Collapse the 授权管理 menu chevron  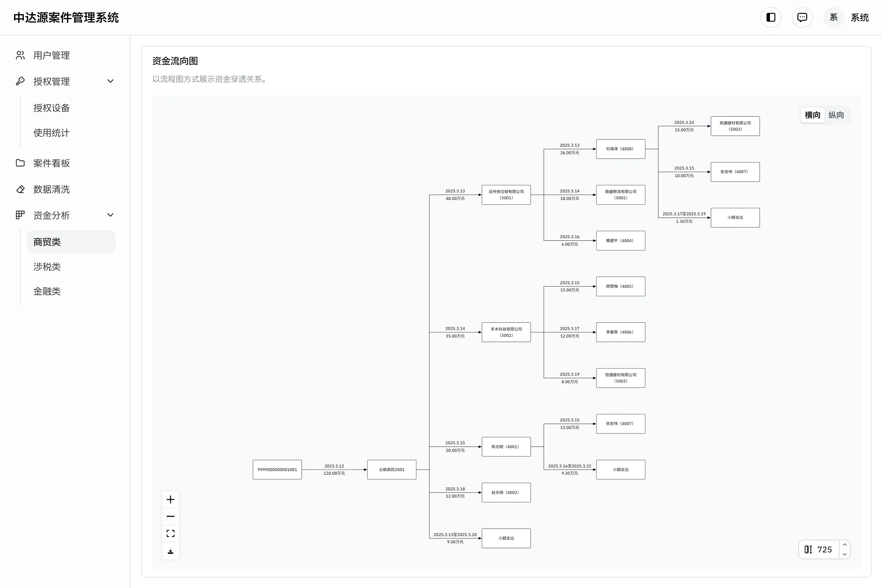point(110,81)
